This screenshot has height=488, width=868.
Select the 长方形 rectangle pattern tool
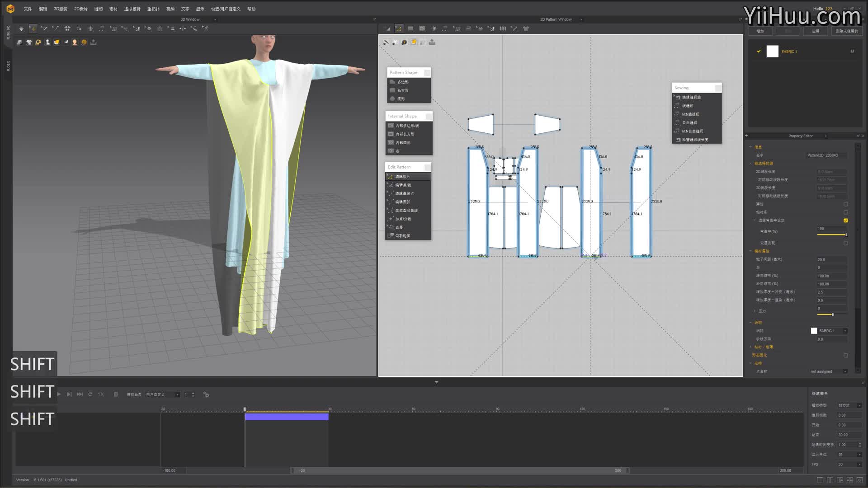[x=402, y=90]
